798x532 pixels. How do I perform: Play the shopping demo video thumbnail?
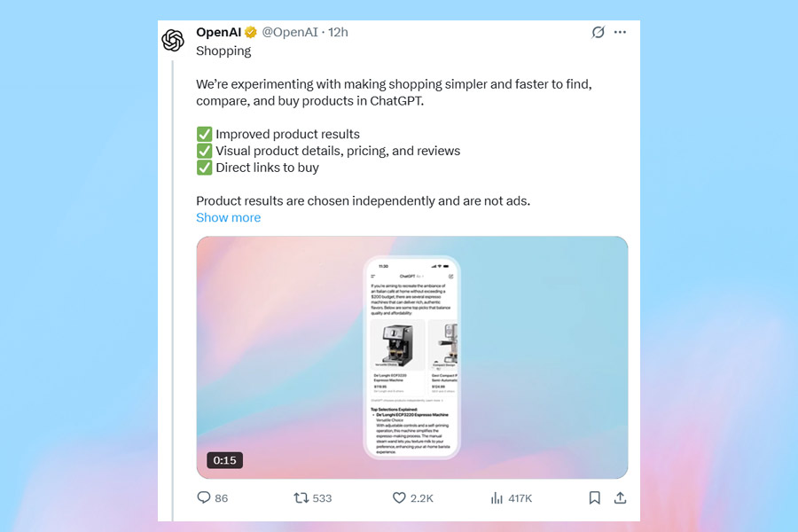[412, 357]
